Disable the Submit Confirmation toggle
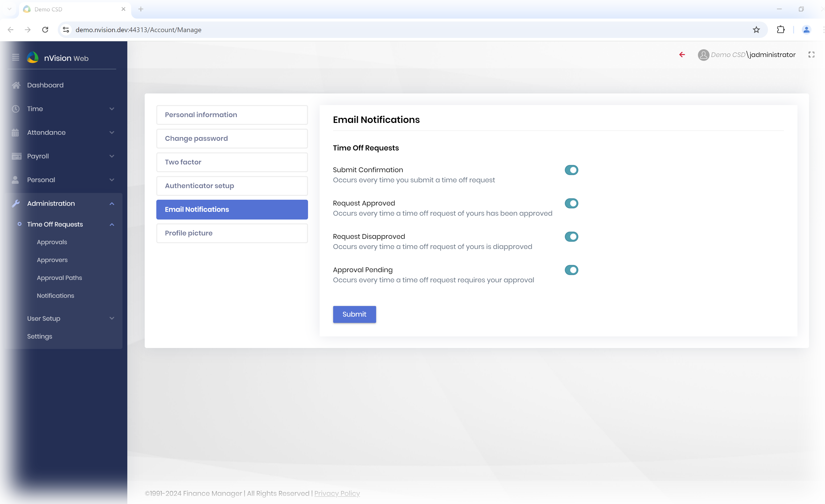The height and width of the screenshot is (504, 825). (571, 170)
